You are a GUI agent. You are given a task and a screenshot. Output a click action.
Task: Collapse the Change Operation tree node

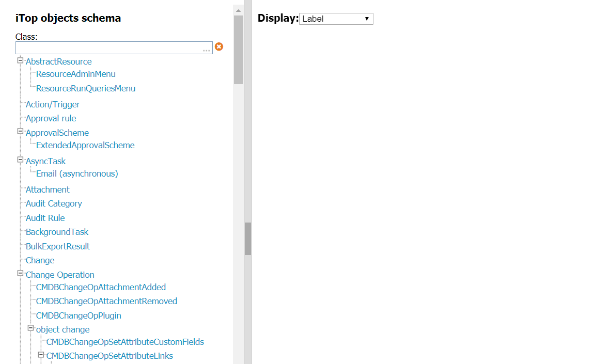(21, 274)
